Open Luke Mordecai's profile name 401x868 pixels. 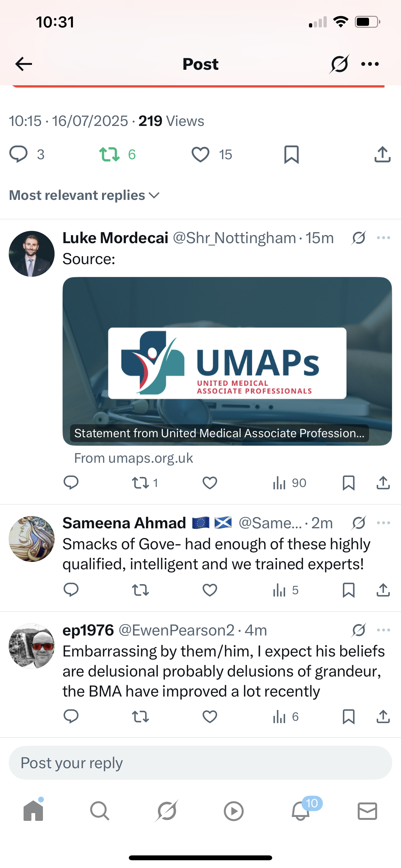coord(115,238)
